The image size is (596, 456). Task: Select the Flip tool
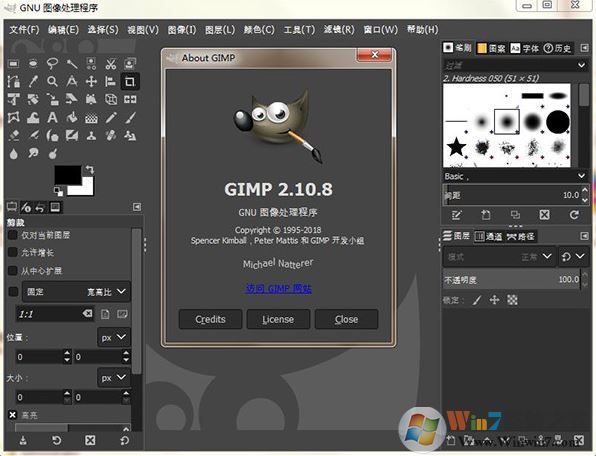130,100
